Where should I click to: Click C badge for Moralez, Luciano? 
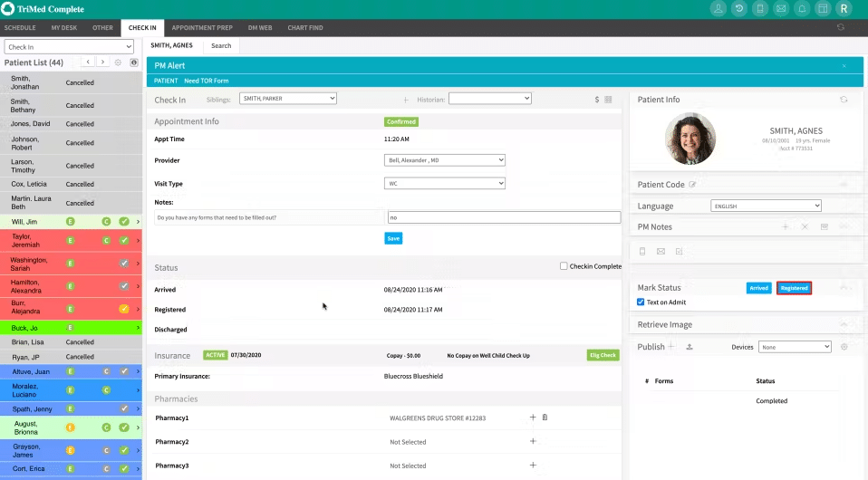[x=106, y=390]
